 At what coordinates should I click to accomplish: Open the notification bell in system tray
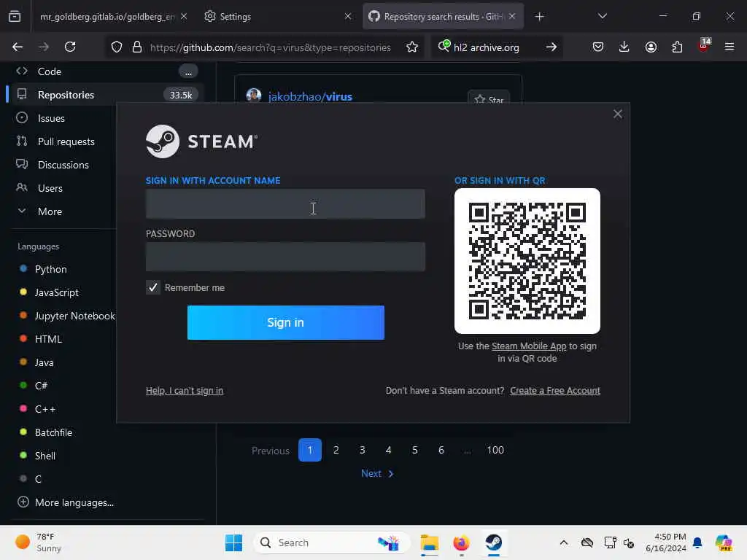[x=697, y=542]
